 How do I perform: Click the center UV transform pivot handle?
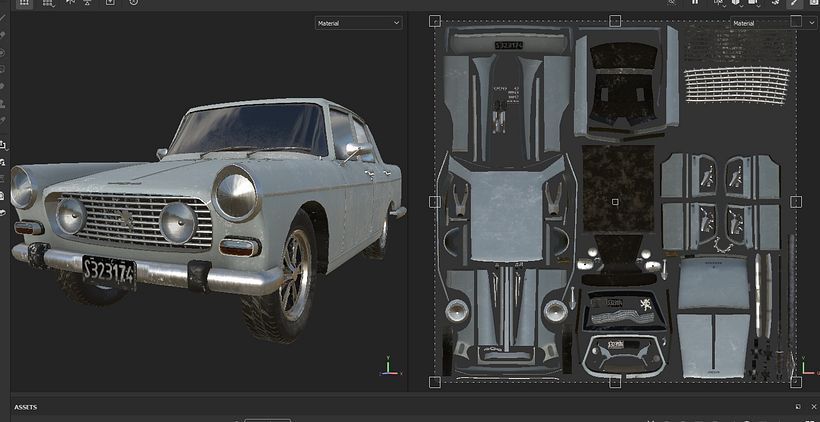click(615, 201)
